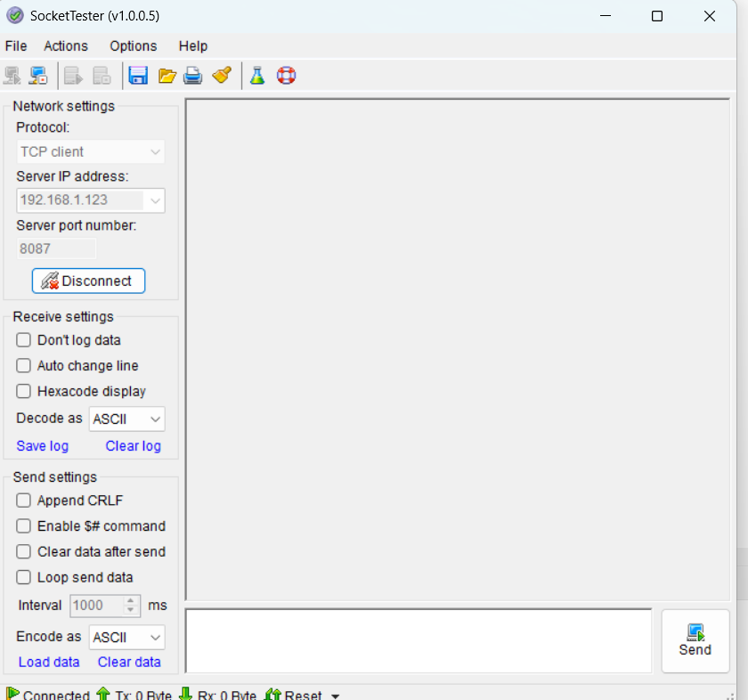Click the green flask test icon
Screen dimensions: 748x700
point(257,76)
